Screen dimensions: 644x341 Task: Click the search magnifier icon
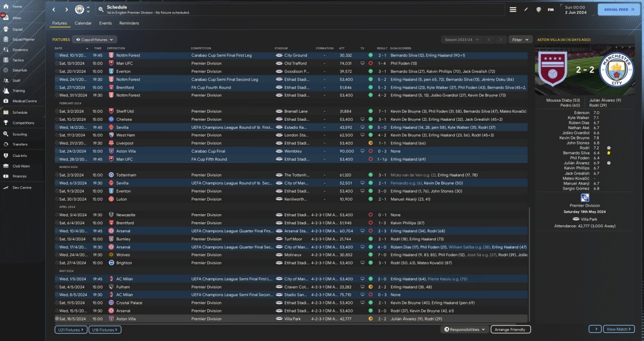(x=101, y=10)
